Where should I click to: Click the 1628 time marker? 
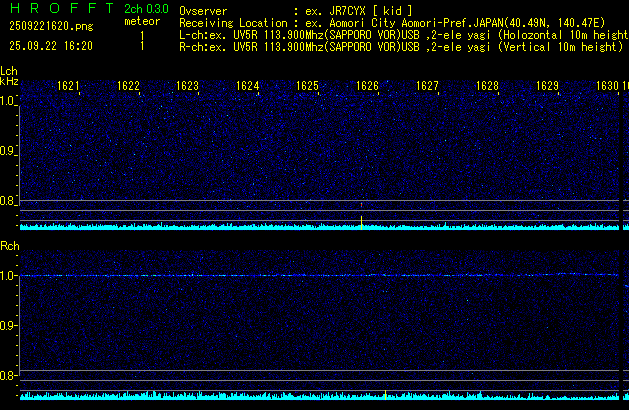point(488,86)
